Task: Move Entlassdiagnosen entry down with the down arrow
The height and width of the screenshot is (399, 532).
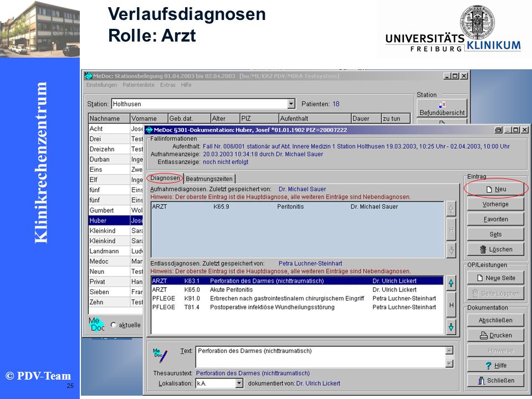Action: pos(451,327)
